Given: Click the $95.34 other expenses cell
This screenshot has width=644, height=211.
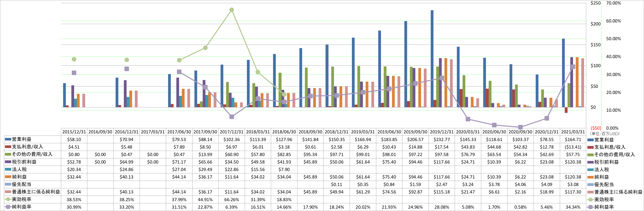Looking at the screenshot, I should (310, 155).
